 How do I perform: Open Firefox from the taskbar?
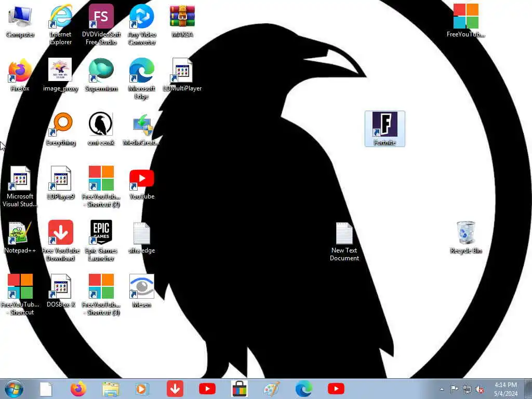[x=78, y=389]
